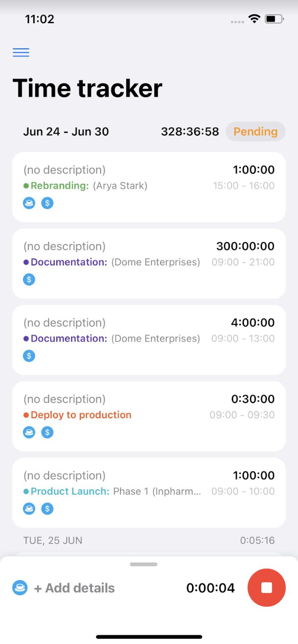Stop the running timer with the red button
298x644 pixels.
click(266, 587)
